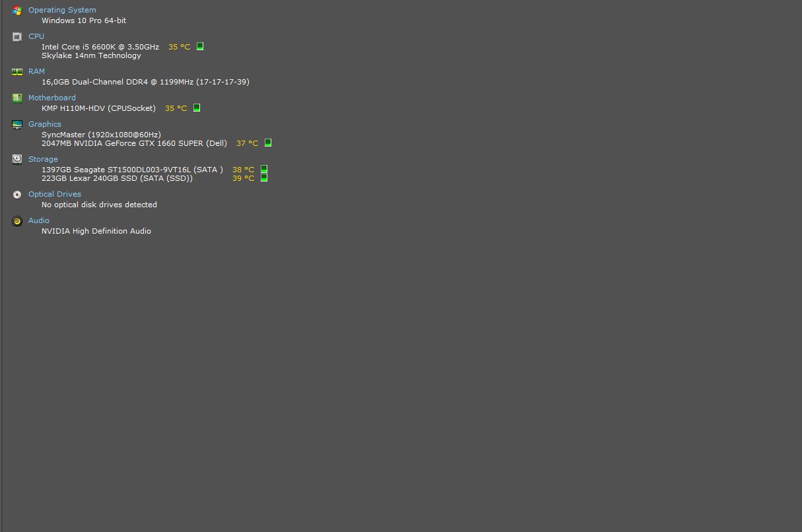Click the RAM module icon
Screen dimensions: 802x532
[17, 72]
